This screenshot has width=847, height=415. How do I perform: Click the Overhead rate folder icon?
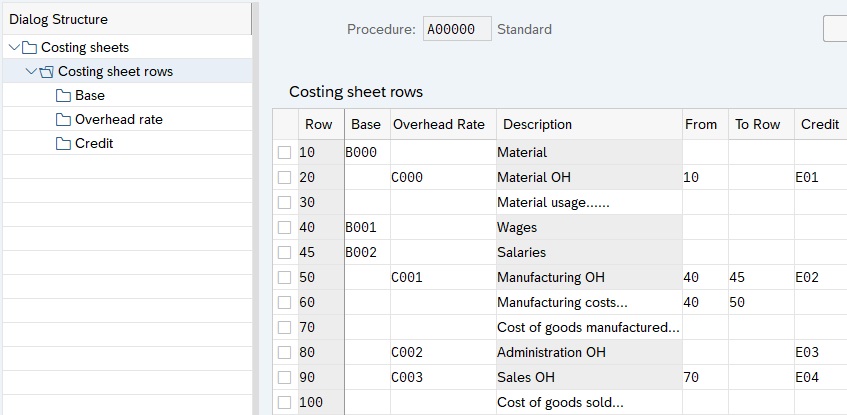(x=63, y=119)
